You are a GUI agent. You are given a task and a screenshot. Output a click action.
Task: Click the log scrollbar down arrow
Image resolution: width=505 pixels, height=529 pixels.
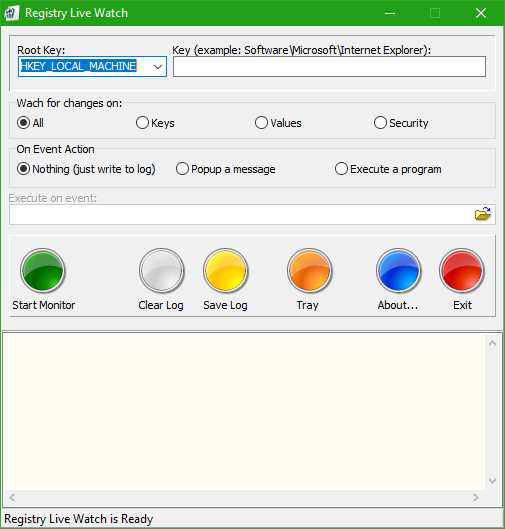coord(493,481)
